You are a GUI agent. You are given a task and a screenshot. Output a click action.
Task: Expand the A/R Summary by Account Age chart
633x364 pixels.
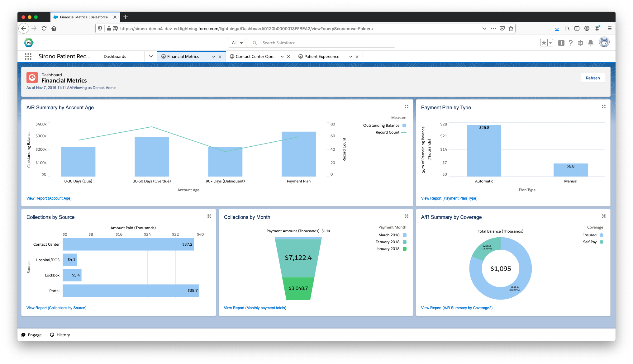(x=407, y=106)
